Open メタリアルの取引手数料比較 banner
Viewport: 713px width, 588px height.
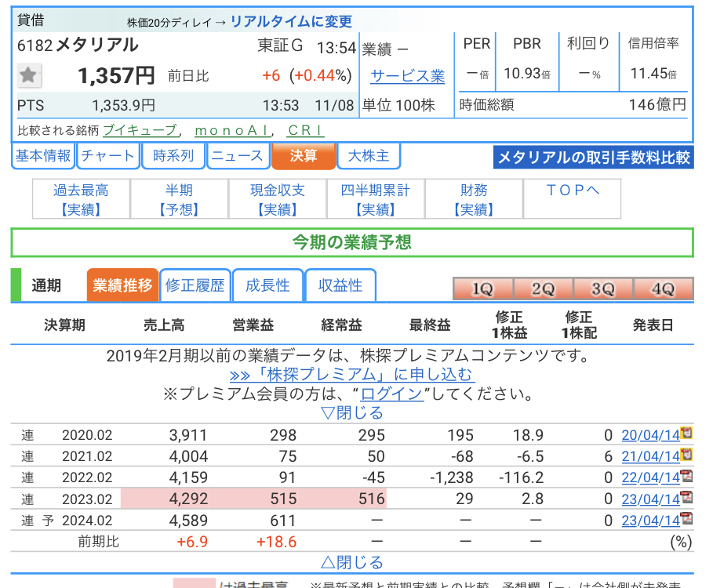pos(594,158)
